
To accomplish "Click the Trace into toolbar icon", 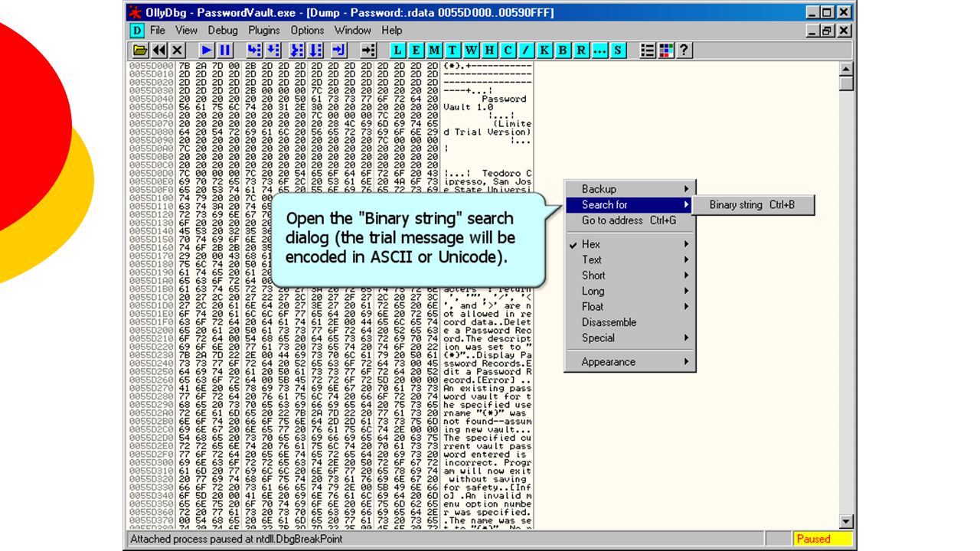I will coord(298,51).
